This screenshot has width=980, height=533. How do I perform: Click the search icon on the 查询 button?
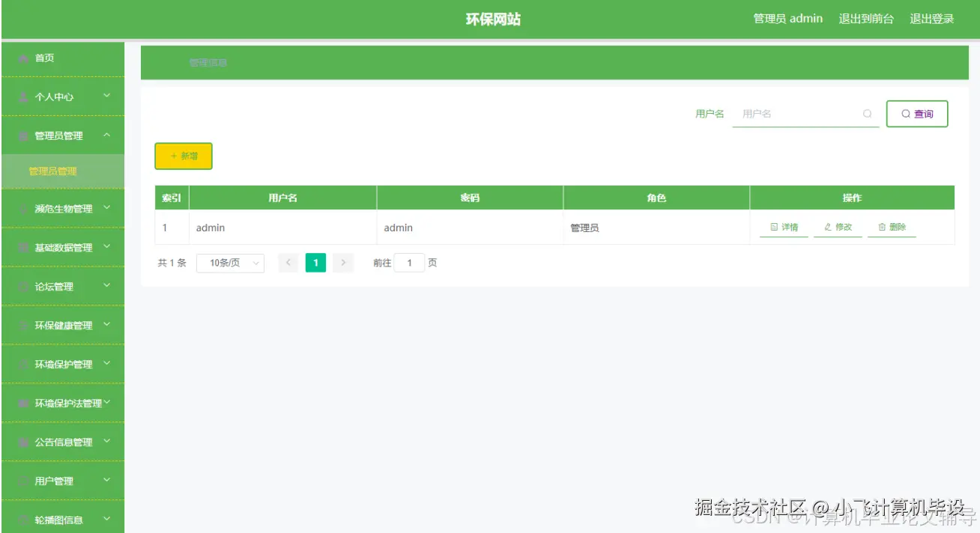906,114
